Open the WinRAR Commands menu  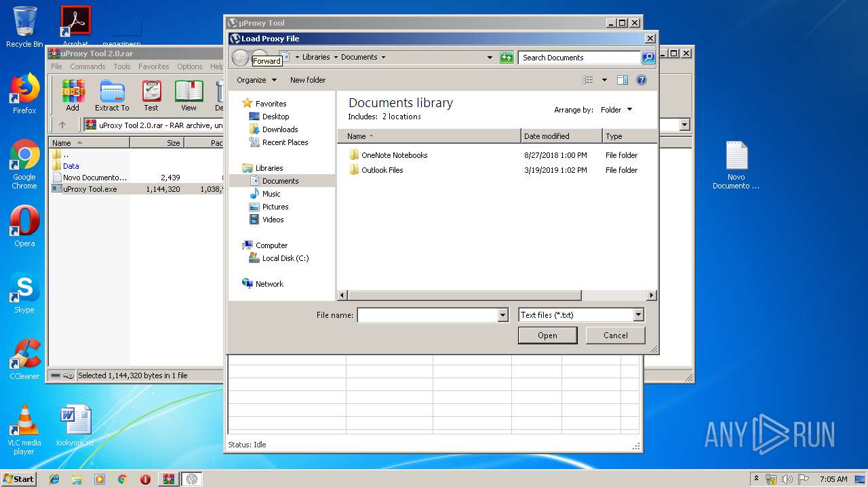[x=87, y=66]
